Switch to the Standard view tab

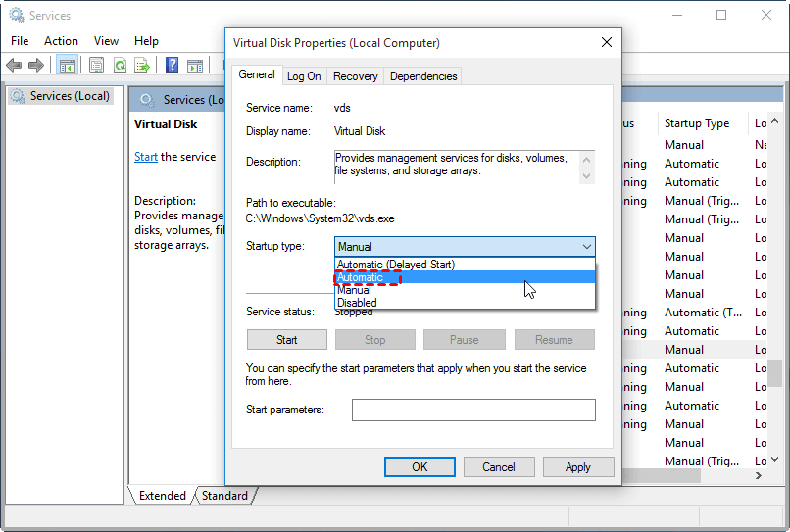[224, 495]
